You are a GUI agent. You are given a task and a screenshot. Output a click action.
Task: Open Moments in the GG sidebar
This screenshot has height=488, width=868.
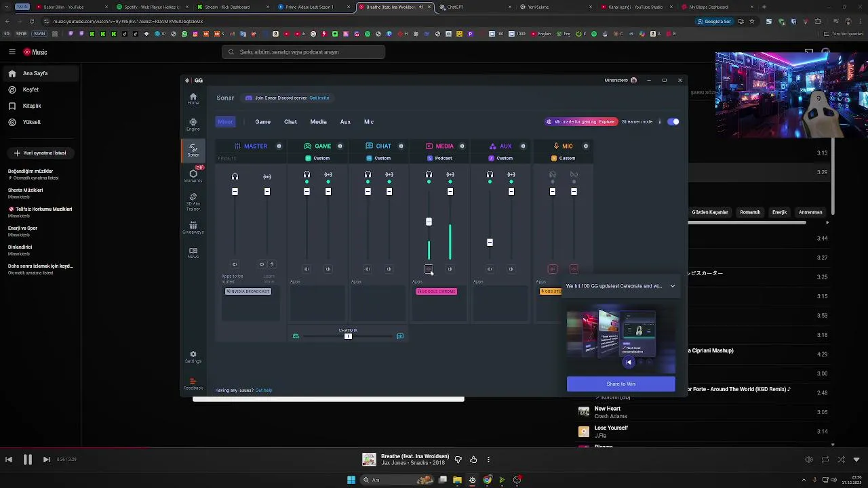[193, 176]
